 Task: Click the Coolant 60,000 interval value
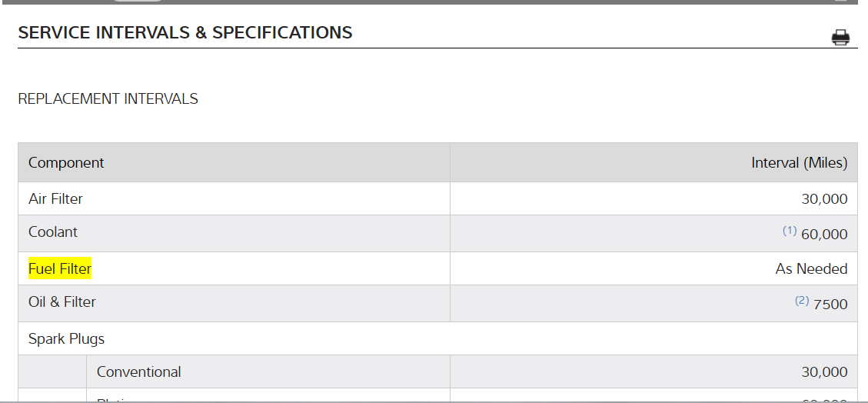click(824, 234)
